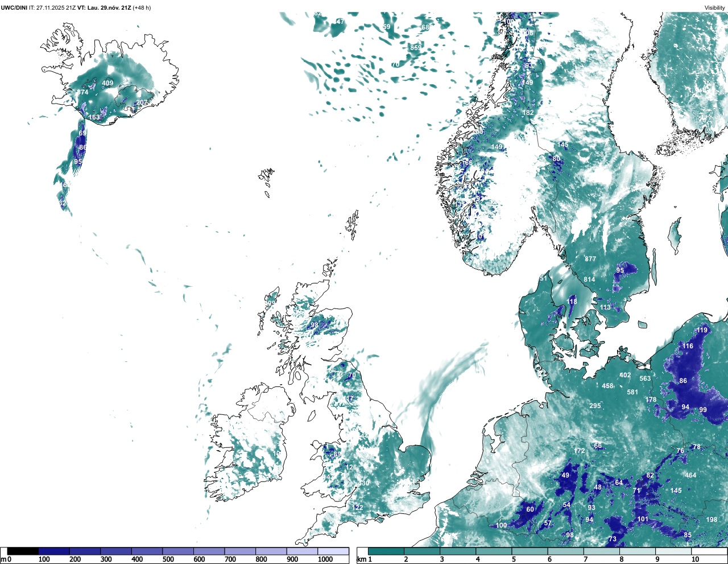728x564 pixels.
Task: Click the '402' value in northern Germany
Action: click(625, 375)
